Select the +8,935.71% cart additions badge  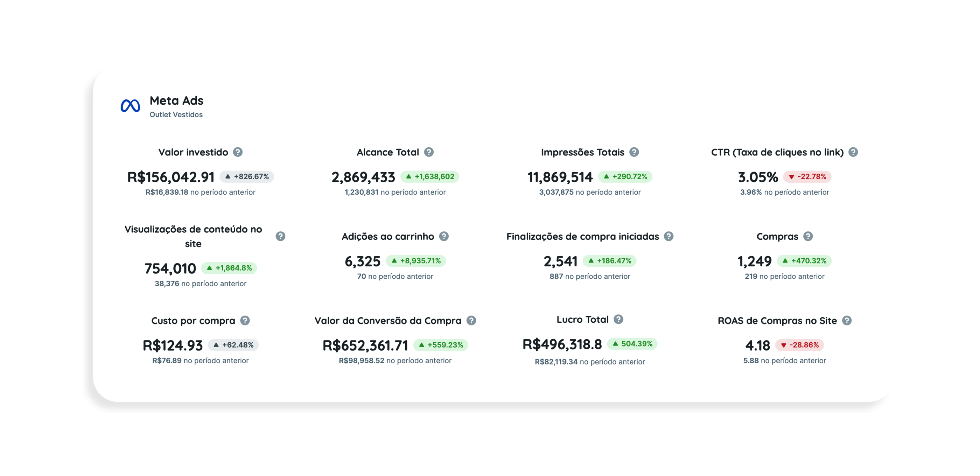coord(416,261)
